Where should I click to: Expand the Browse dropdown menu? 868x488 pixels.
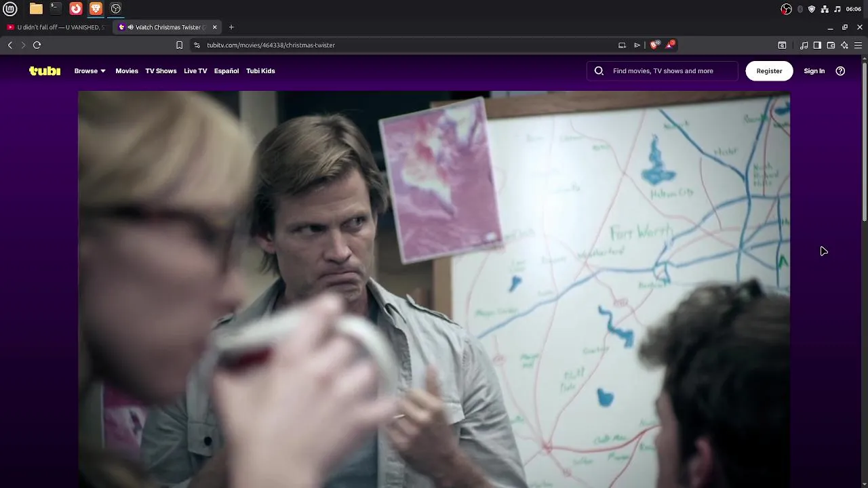[90, 70]
